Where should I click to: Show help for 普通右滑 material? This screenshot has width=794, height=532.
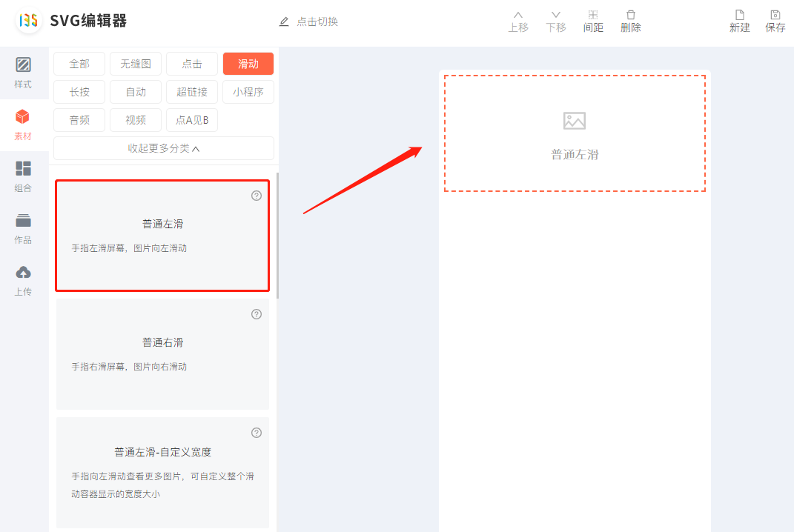[x=257, y=314]
